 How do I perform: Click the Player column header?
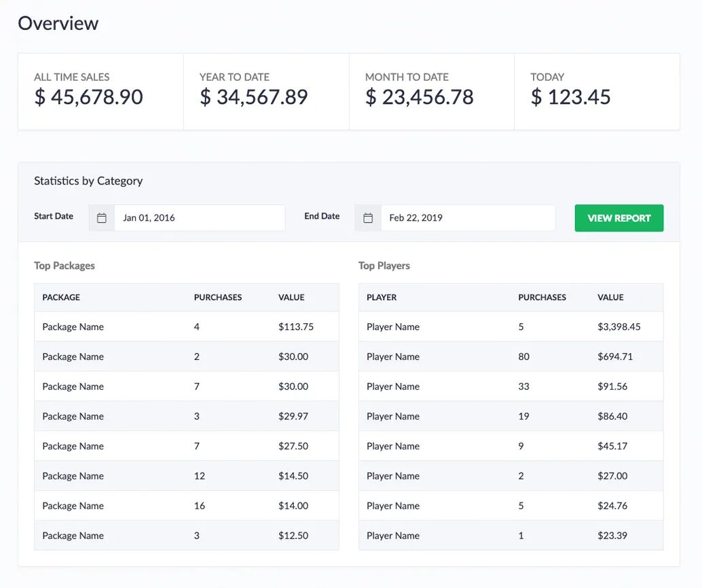(x=382, y=297)
